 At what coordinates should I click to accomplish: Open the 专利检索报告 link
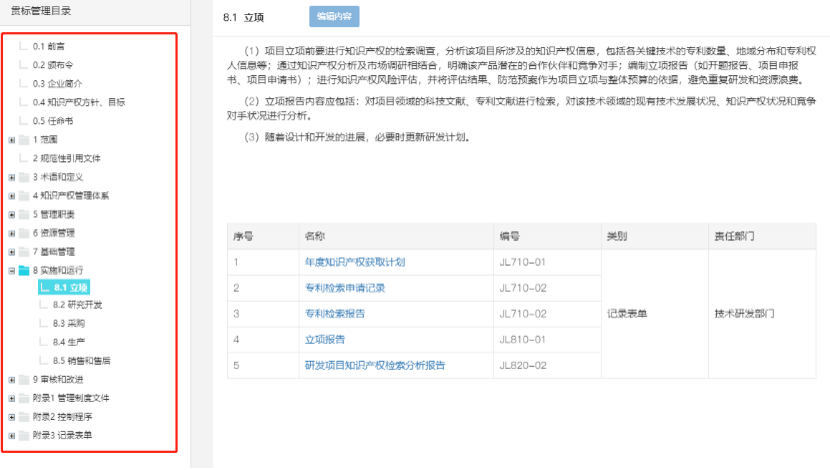tap(334, 314)
